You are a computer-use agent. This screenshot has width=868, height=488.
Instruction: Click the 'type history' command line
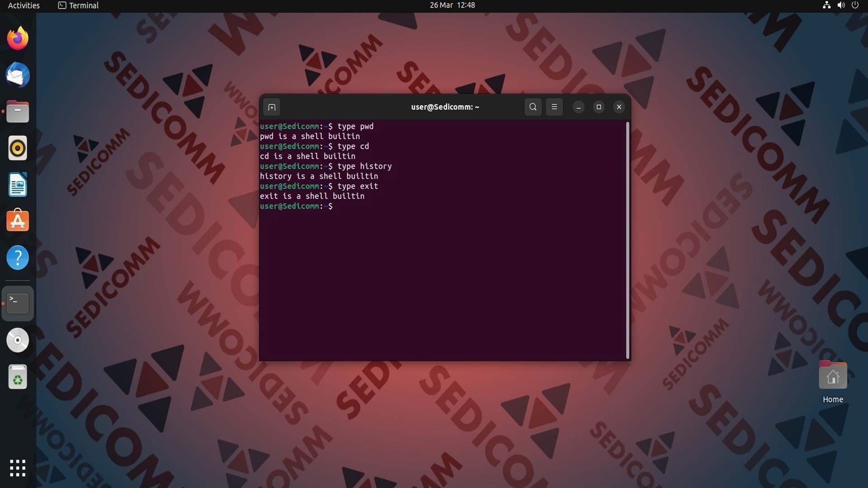326,166
